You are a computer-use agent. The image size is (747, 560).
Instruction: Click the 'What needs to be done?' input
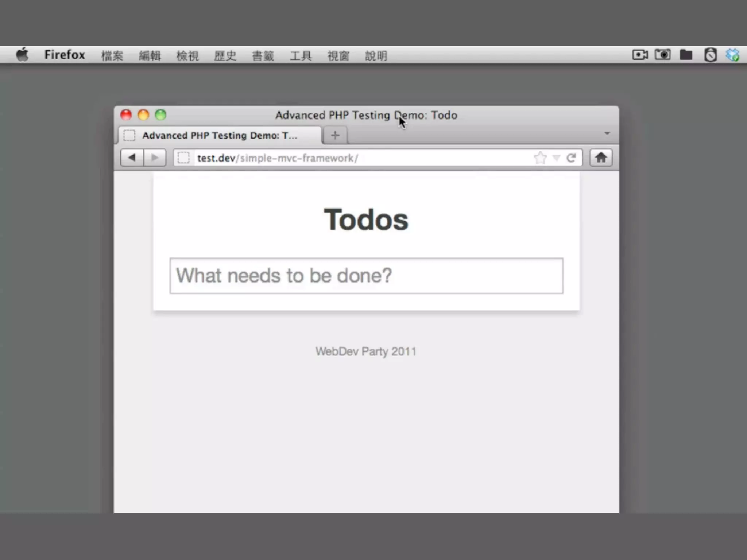click(x=366, y=276)
